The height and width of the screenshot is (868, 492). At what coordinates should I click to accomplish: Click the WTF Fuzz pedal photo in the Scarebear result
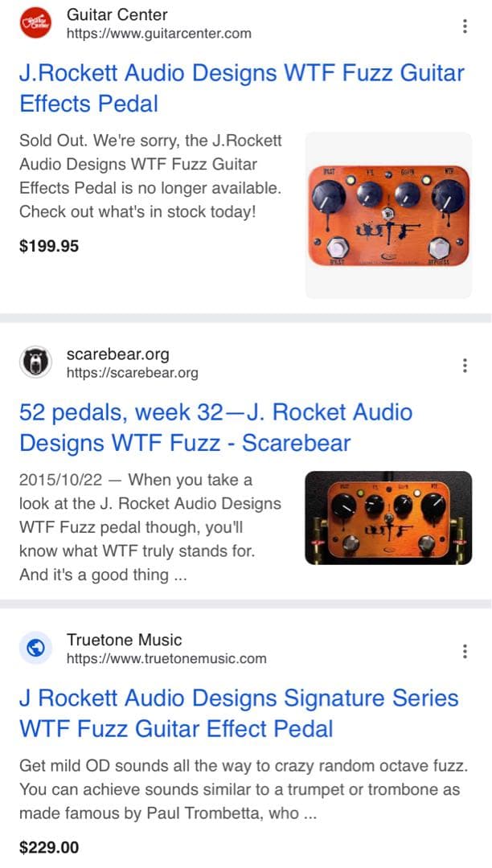388,516
